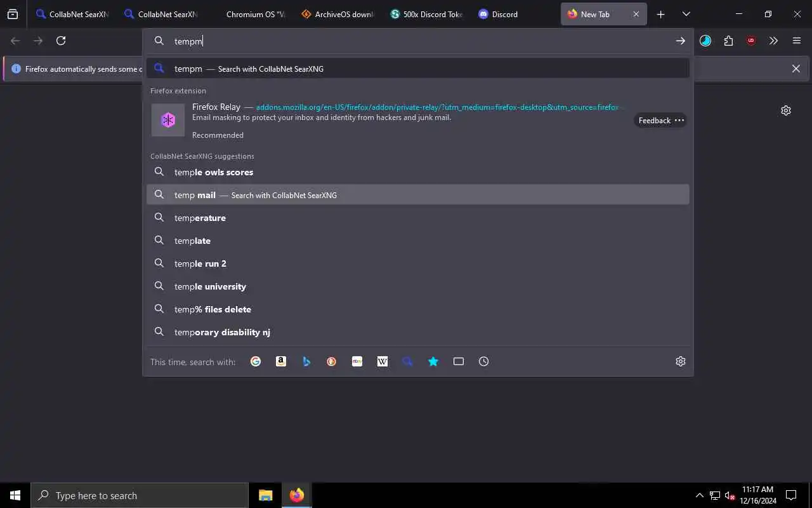Search with DuckDuckGo engine icon
The image size is (812, 508).
[x=332, y=361]
